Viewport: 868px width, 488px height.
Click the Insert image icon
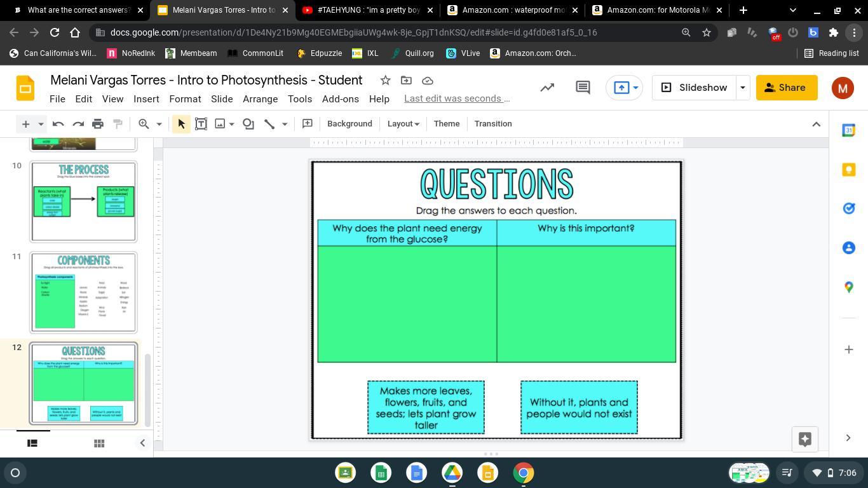point(220,124)
